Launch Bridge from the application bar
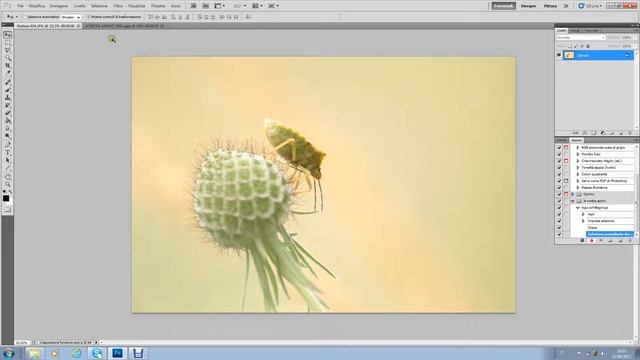The width and height of the screenshot is (640, 360). click(x=193, y=6)
